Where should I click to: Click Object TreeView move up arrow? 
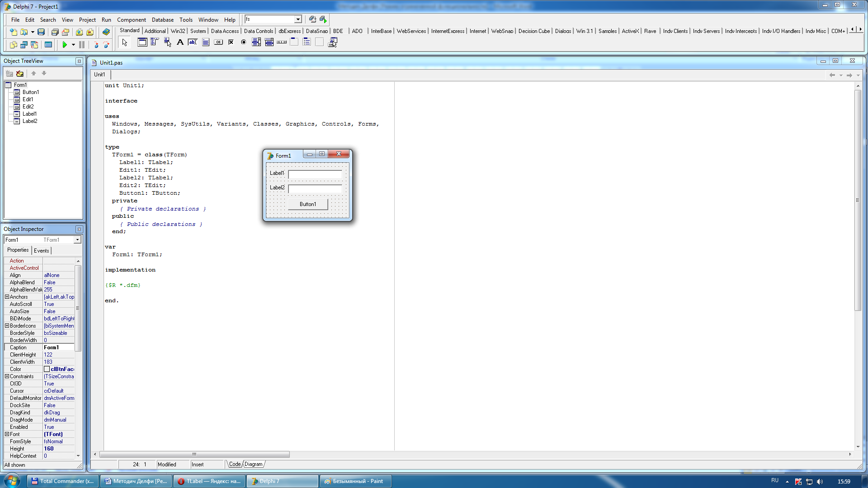tap(33, 73)
